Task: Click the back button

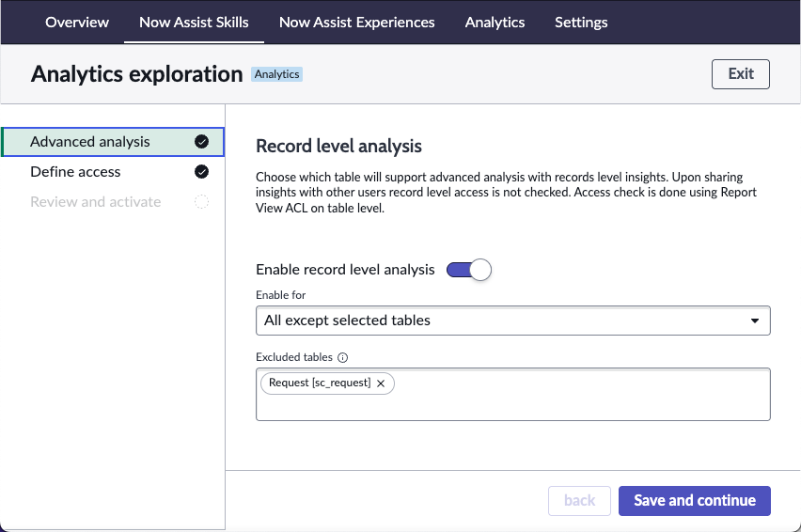Action: coord(579,501)
